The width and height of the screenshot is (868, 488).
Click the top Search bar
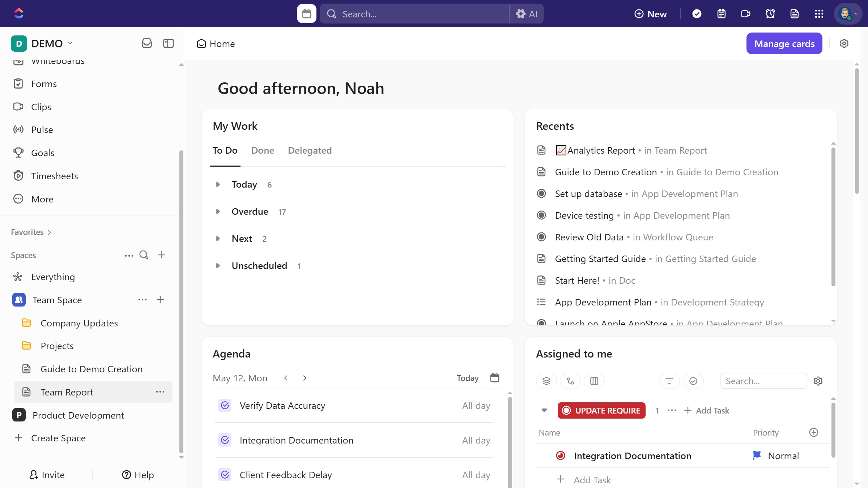(414, 14)
